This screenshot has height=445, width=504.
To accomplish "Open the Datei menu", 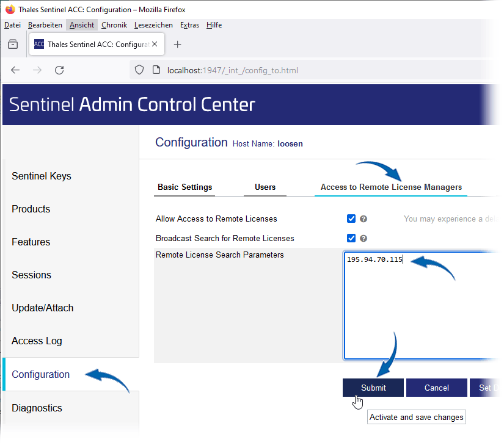I will click(x=13, y=25).
